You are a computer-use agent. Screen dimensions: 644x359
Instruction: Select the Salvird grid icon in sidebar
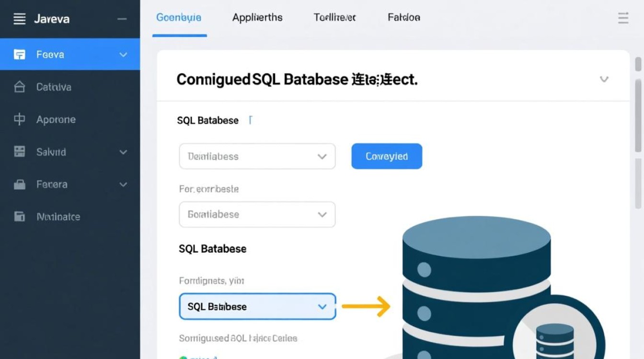[x=19, y=152]
